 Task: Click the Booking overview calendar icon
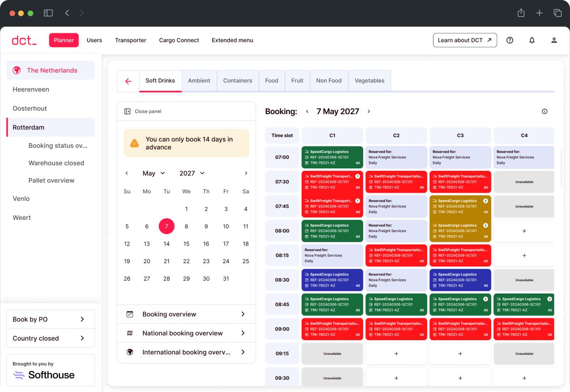129,314
